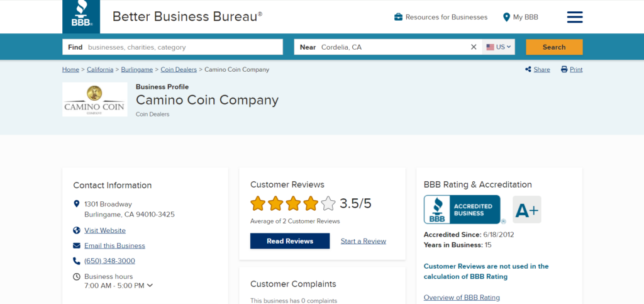Open the US country selector dropdown
The height and width of the screenshot is (304, 644).
(x=498, y=47)
